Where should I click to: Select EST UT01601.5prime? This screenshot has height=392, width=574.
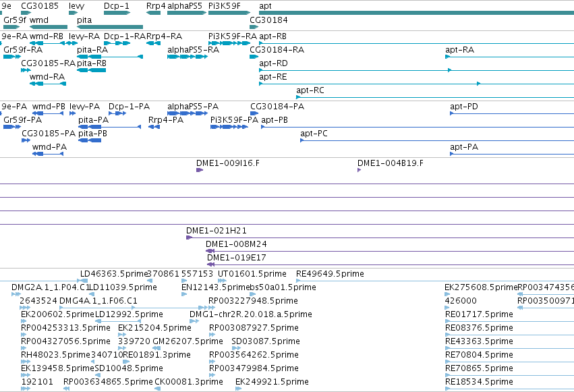tap(252, 274)
